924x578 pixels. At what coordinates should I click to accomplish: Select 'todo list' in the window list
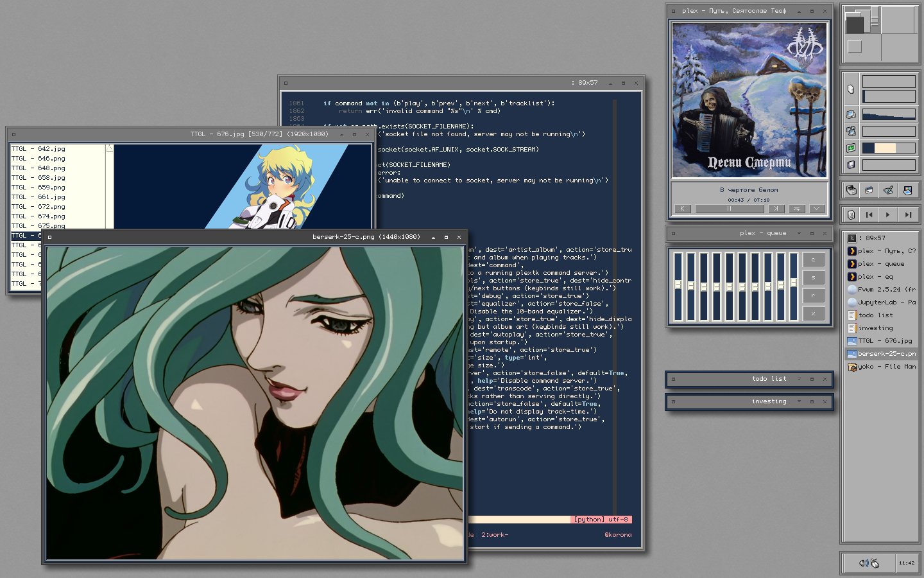tap(882, 315)
